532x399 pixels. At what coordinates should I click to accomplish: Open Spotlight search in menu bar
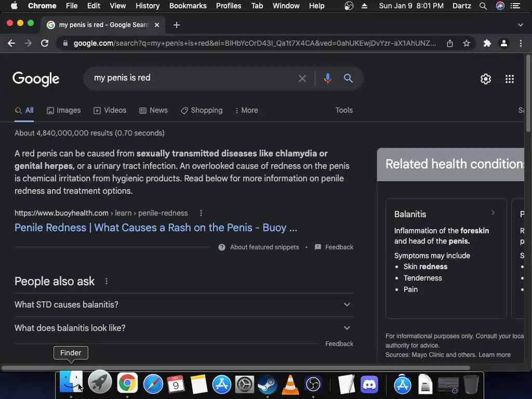(483, 6)
